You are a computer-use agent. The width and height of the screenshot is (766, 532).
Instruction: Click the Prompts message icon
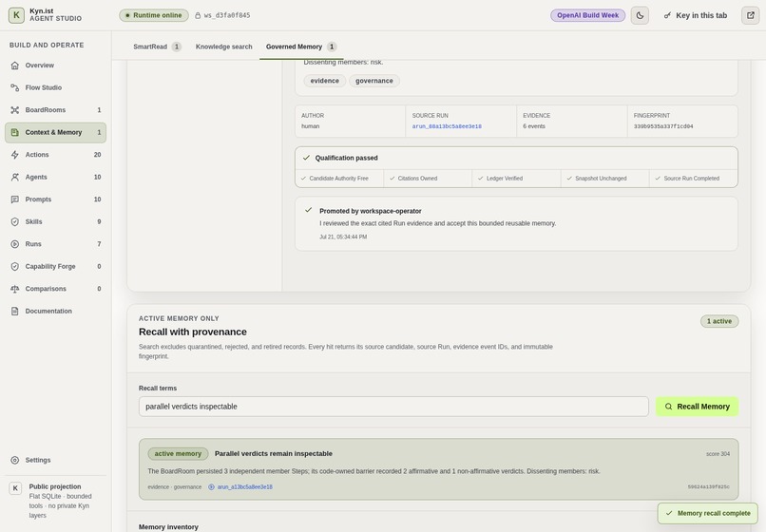(x=14, y=199)
